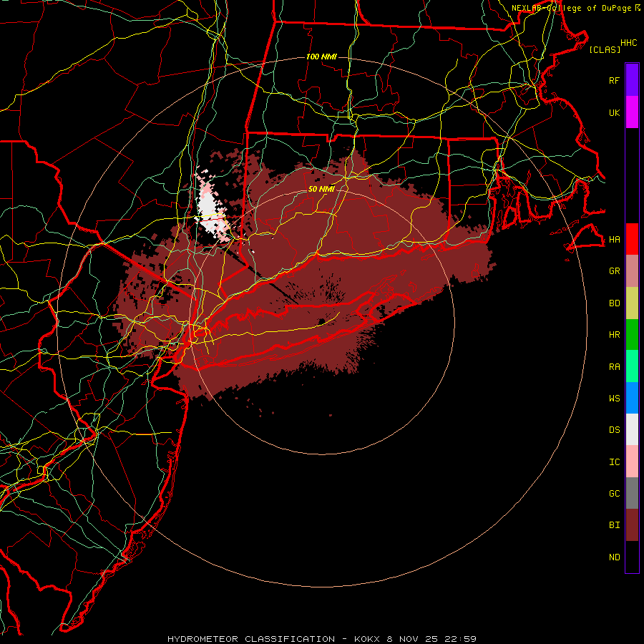Viewport: 644px width, 644px height.
Task: Click the ND black legend swatch
Action: [x=632, y=557]
